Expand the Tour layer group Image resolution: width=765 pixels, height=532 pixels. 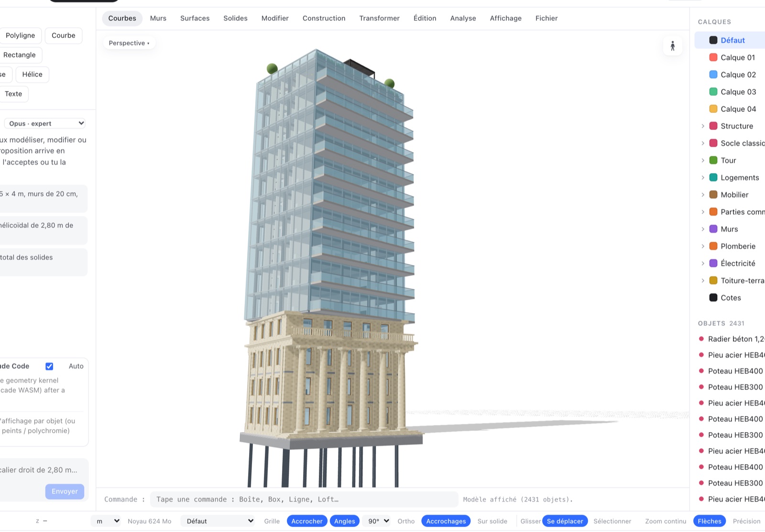[x=702, y=161]
